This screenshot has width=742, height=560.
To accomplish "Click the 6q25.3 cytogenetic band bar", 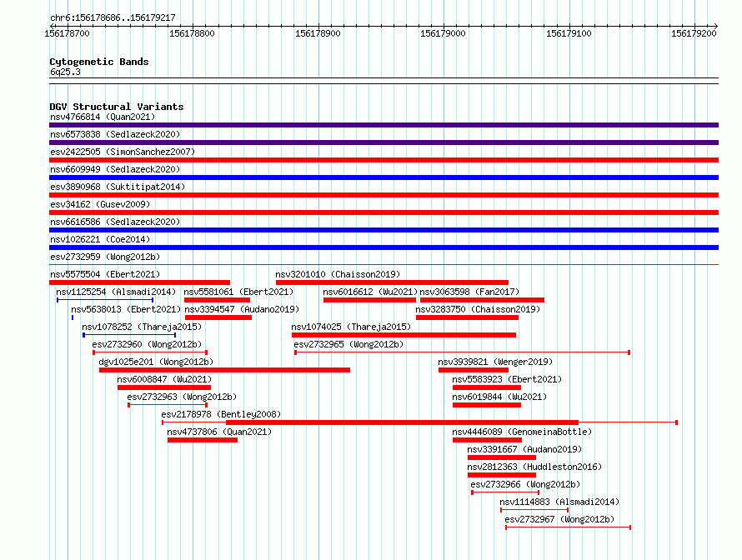I will [384, 81].
